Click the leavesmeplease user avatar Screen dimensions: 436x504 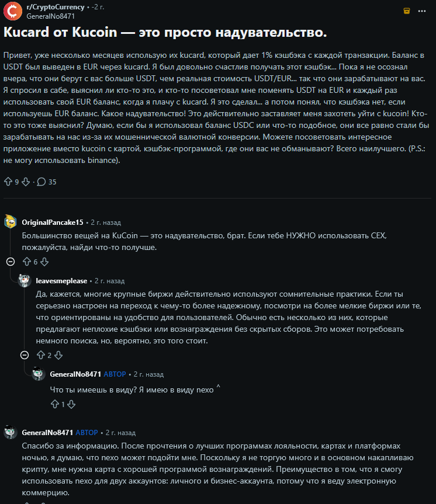[24, 280]
